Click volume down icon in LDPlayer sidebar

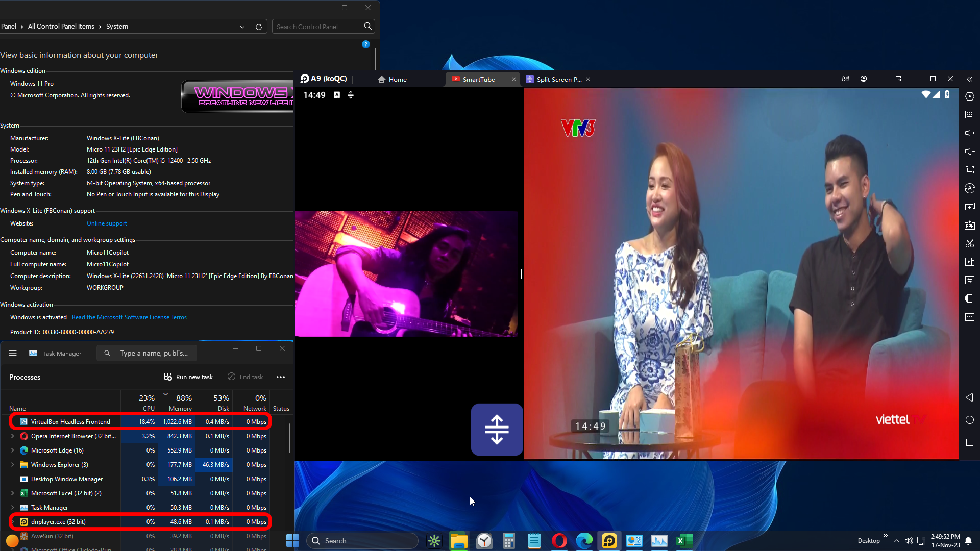[970, 152]
